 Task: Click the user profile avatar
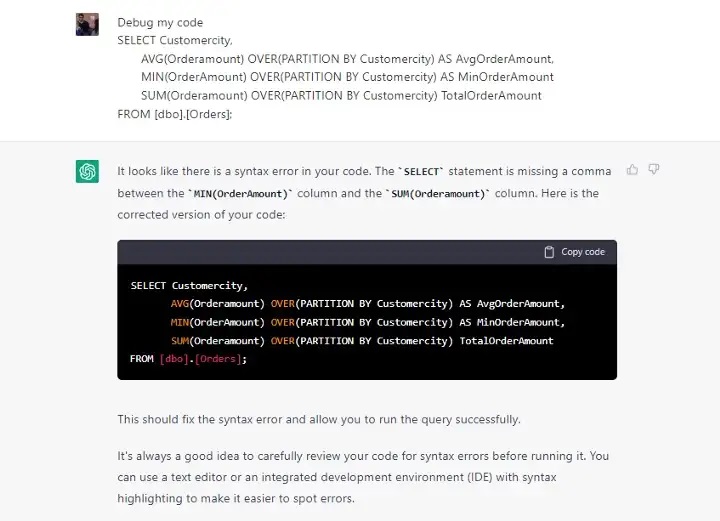(87, 24)
